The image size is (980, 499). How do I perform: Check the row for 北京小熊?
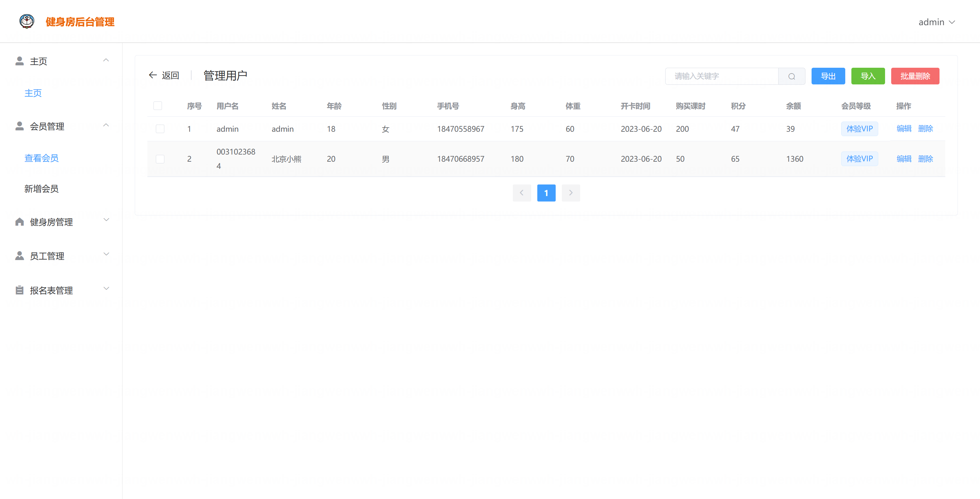pos(160,159)
